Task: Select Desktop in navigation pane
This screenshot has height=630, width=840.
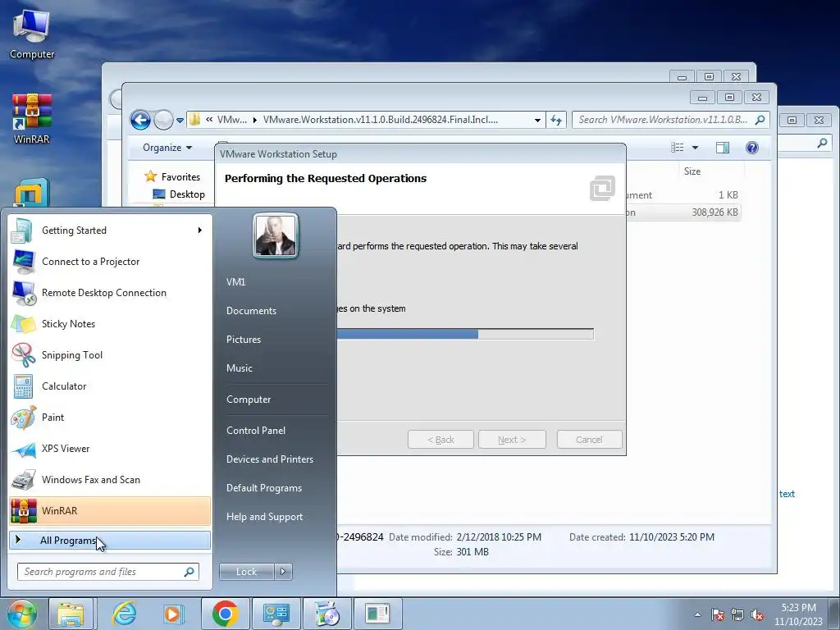Action: click(179, 194)
